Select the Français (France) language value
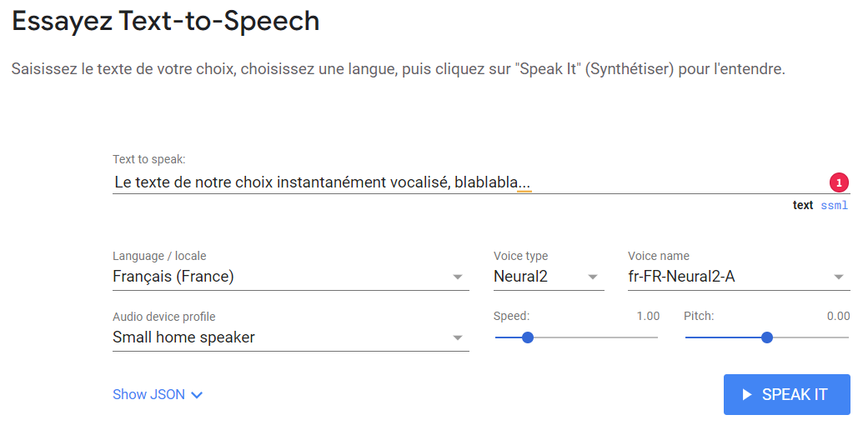This screenshot has width=868, height=430. (x=173, y=277)
